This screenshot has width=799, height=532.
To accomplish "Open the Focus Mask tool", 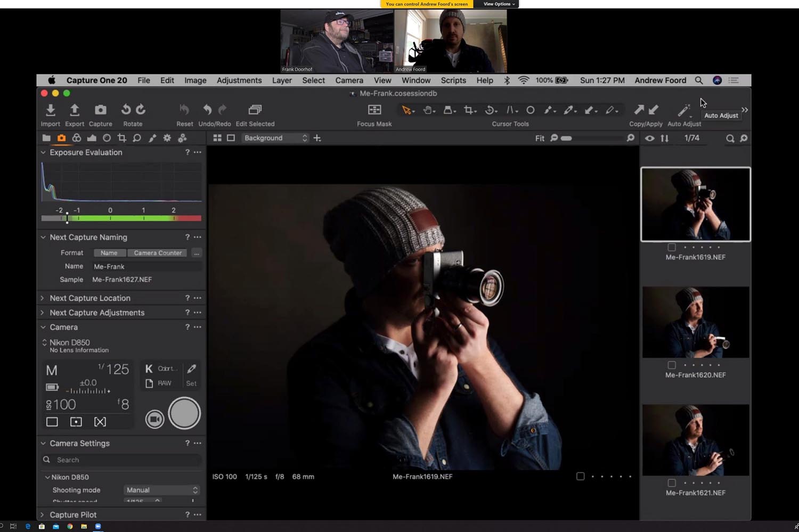I will [x=373, y=110].
